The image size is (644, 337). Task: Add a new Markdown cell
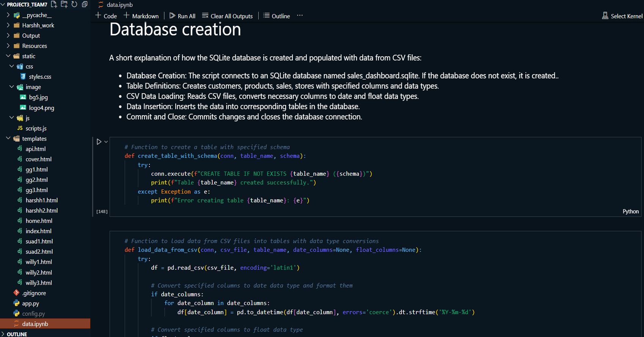pos(141,16)
